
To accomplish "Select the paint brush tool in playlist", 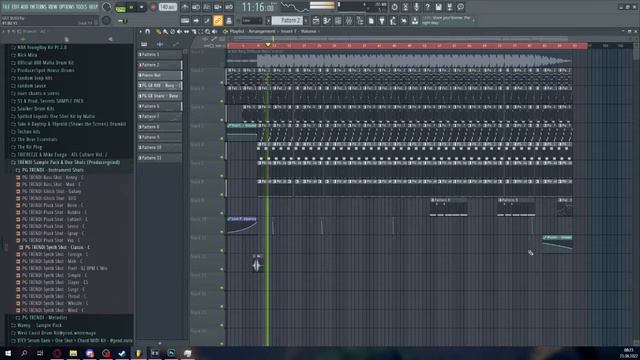I will (165, 31).
